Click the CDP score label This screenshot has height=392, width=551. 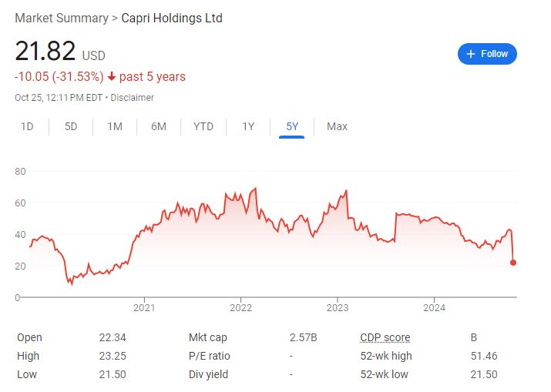point(385,337)
